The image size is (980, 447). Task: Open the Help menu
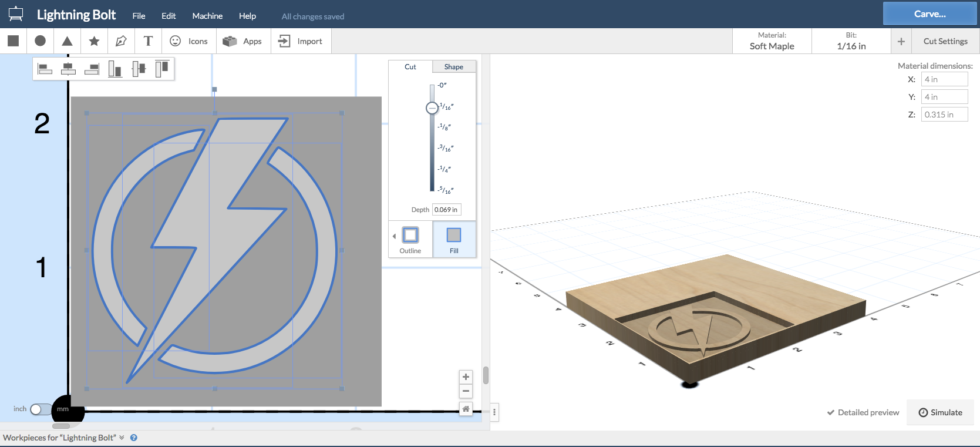click(x=247, y=16)
